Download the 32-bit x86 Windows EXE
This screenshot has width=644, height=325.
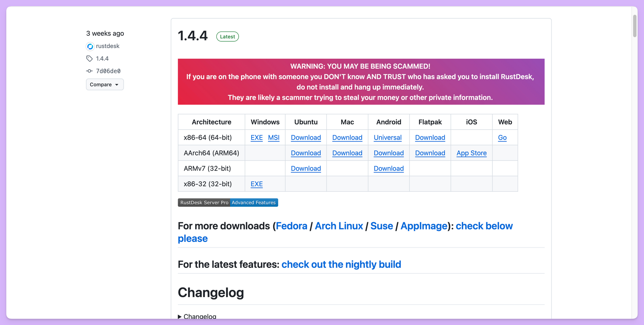coord(257,184)
